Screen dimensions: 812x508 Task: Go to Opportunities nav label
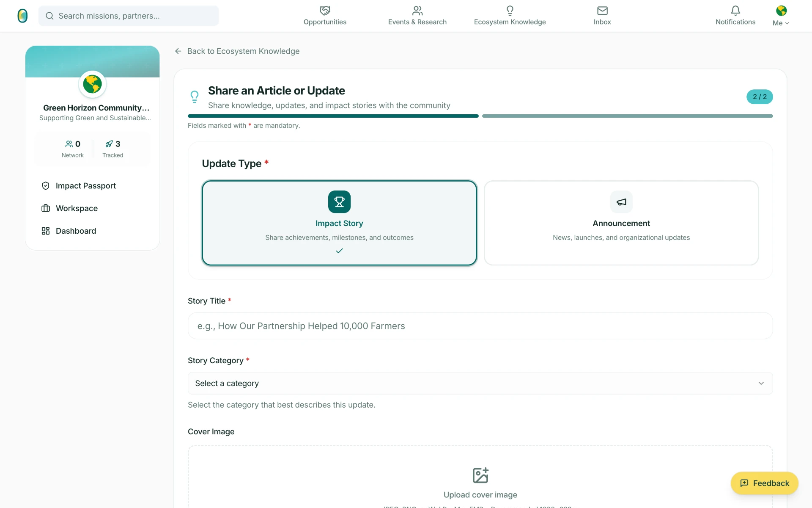point(325,22)
